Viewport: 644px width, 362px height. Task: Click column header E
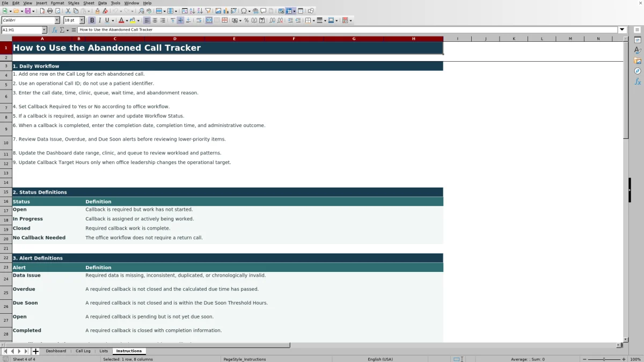pyautogui.click(x=234, y=39)
